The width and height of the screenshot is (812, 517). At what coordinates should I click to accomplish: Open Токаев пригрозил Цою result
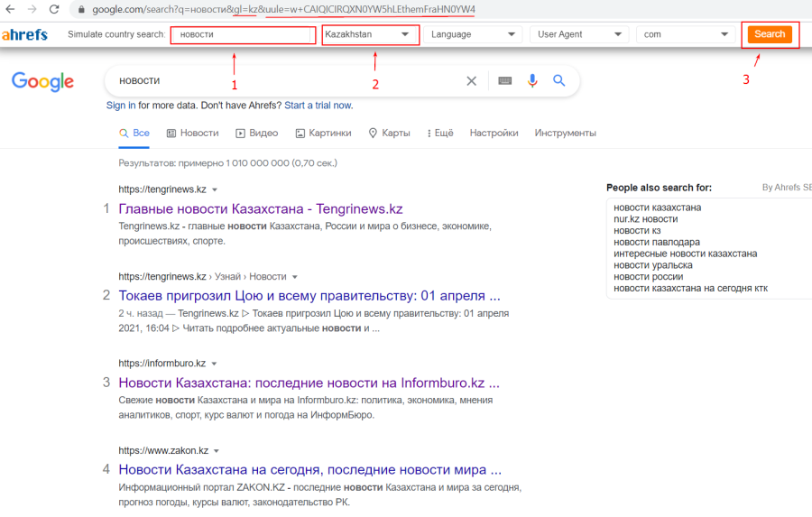point(309,296)
